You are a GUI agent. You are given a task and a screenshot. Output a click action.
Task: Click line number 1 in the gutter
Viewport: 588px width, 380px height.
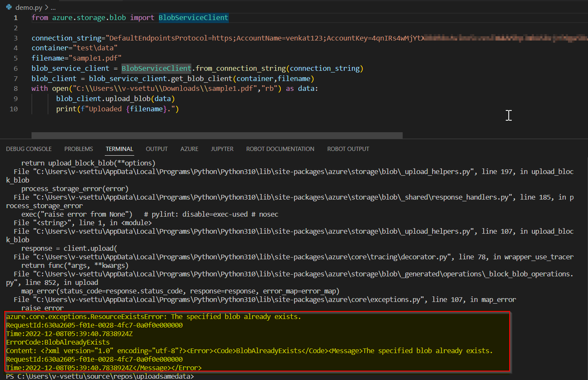(16, 17)
